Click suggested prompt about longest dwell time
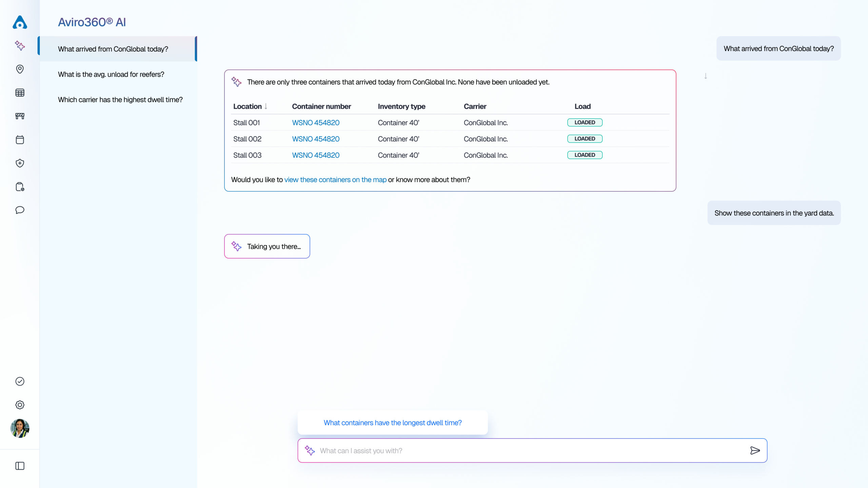Image resolution: width=868 pixels, height=488 pixels. click(392, 423)
